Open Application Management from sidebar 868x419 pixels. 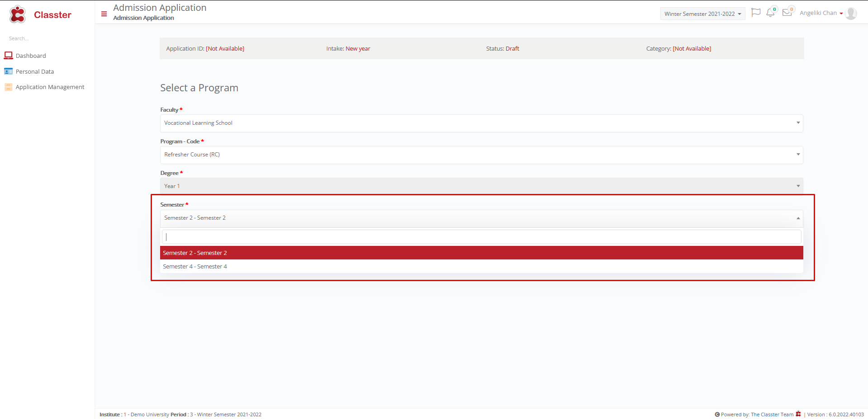pos(50,87)
